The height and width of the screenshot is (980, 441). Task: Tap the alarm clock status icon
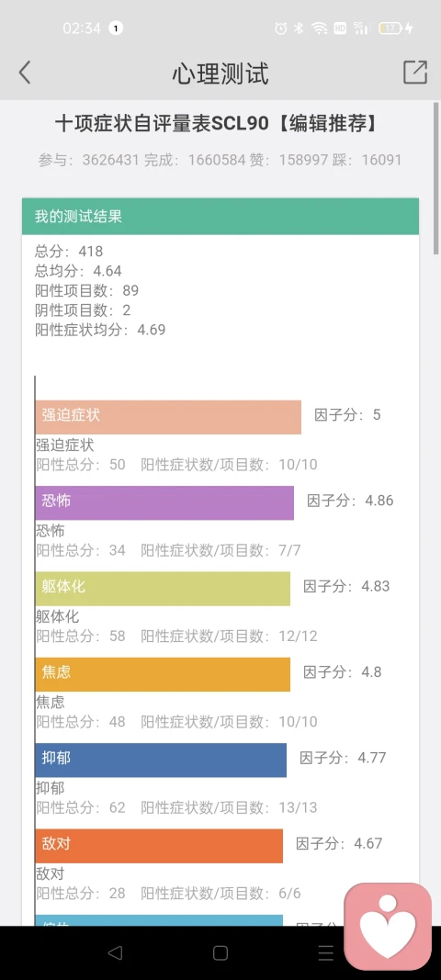point(281,28)
